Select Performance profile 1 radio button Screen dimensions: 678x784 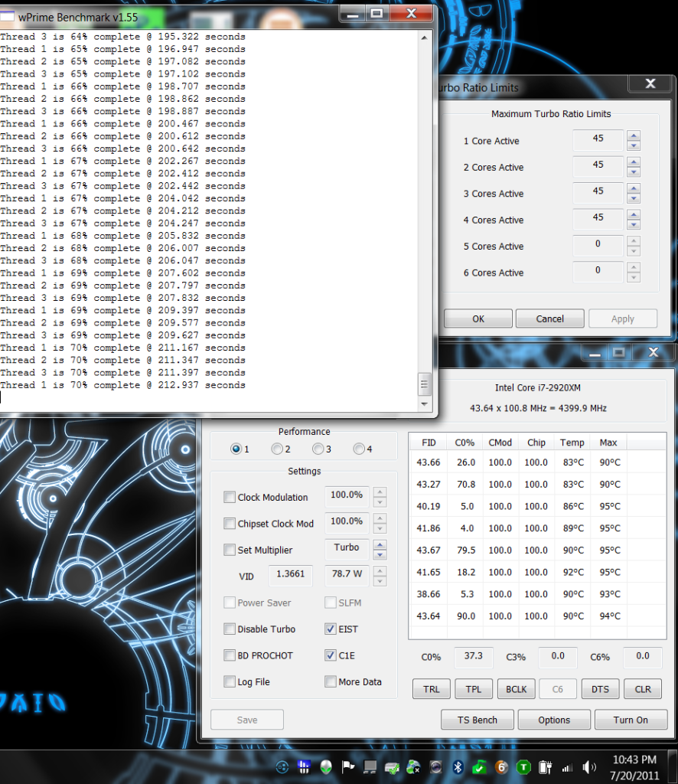click(236, 449)
